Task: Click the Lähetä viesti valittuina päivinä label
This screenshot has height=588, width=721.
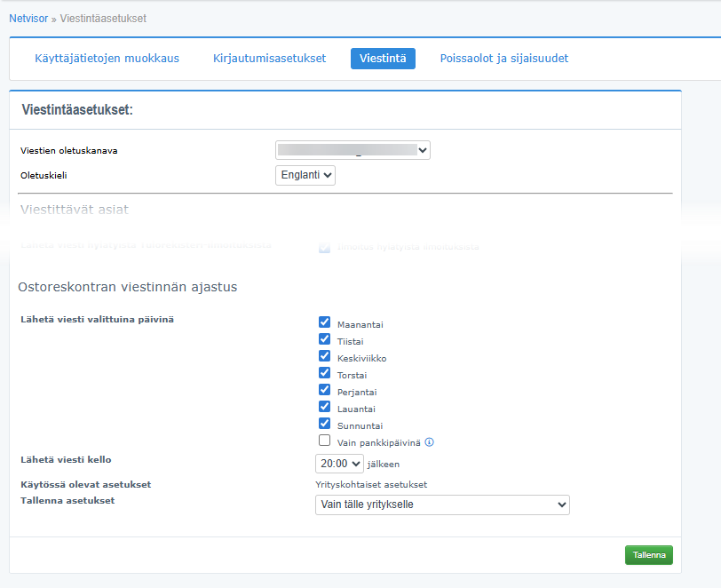Action: coord(97,319)
